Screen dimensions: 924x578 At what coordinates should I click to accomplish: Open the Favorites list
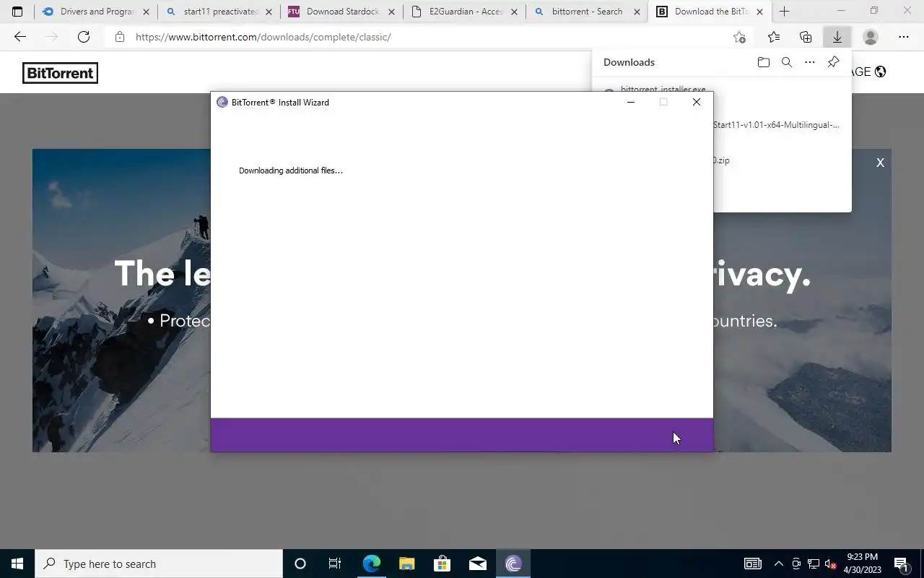pyautogui.click(x=774, y=37)
